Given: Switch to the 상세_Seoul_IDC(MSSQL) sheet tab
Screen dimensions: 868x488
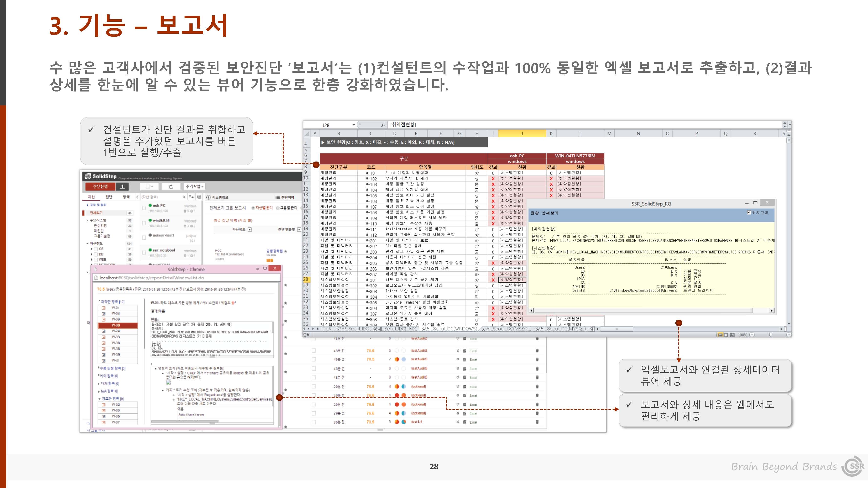Looking at the screenshot, I should coord(506,329).
